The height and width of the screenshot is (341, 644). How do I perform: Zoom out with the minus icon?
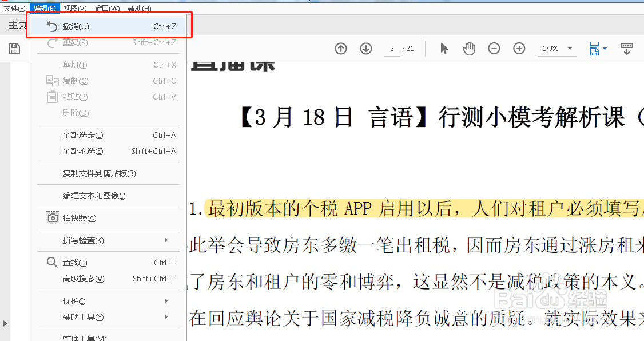pos(494,49)
